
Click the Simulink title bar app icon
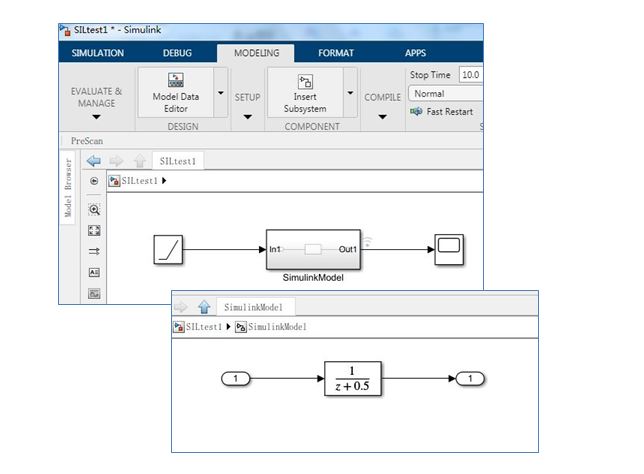(65, 30)
